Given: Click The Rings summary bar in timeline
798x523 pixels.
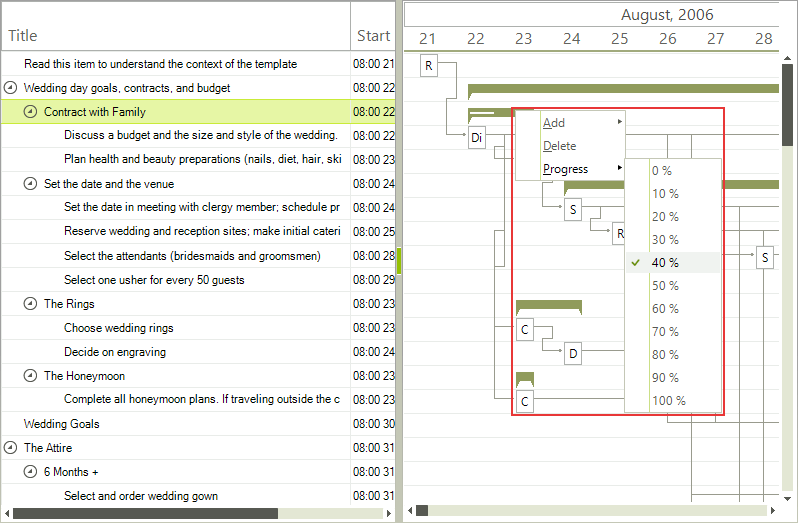Looking at the screenshot, I should click(x=549, y=305).
